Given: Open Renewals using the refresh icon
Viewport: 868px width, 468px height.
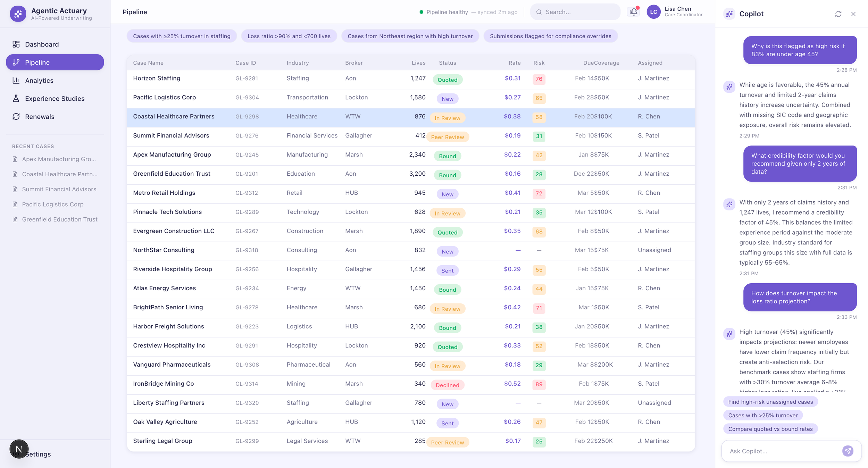Looking at the screenshot, I should pyautogui.click(x=16, y=117).
